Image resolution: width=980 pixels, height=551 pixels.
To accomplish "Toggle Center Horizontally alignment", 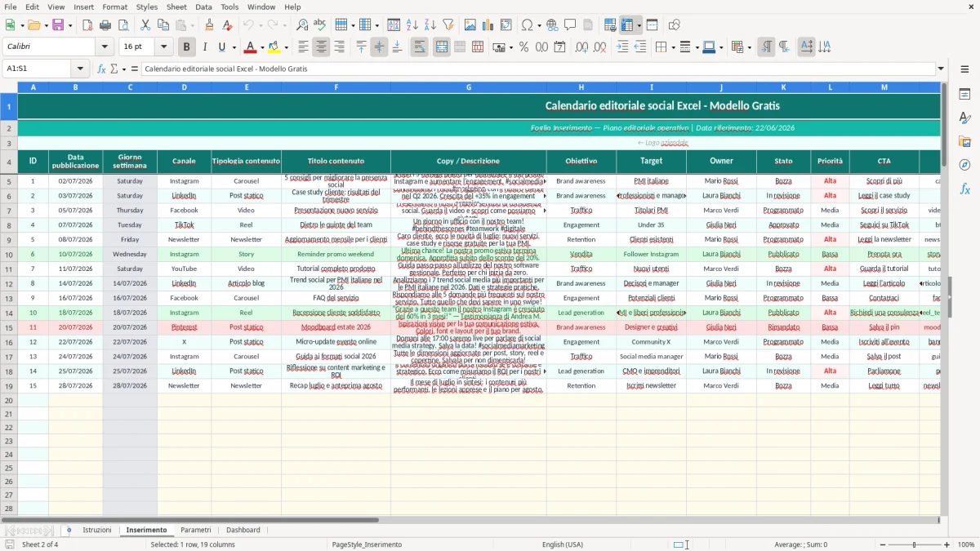I will (321, 47).
